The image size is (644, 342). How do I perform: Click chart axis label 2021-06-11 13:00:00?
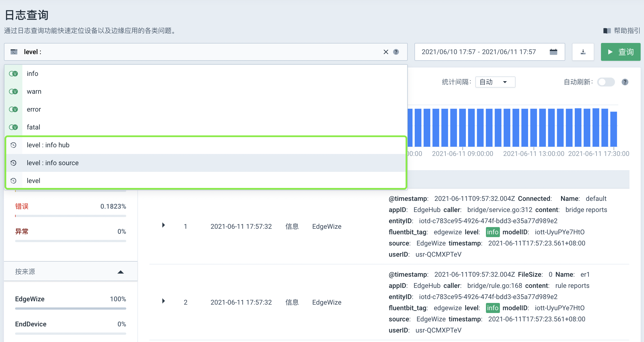coord(534,154)
